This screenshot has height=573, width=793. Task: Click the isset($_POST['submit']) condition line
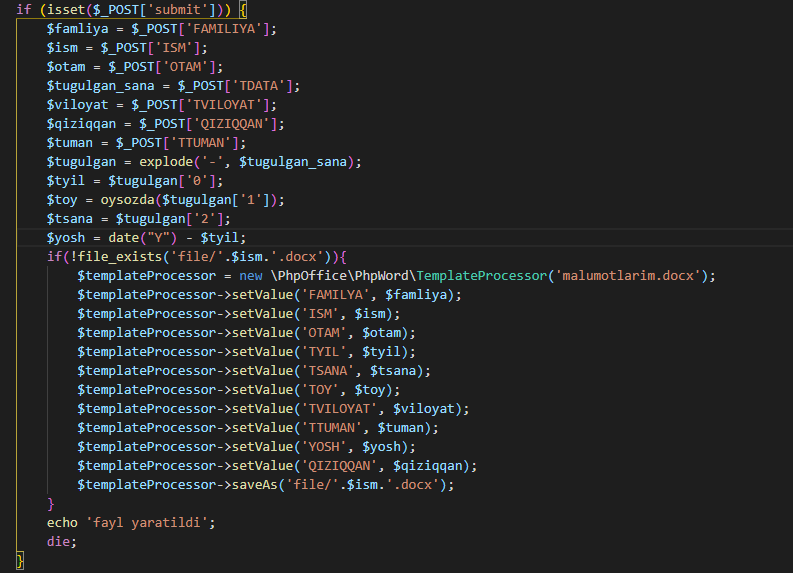131,10
